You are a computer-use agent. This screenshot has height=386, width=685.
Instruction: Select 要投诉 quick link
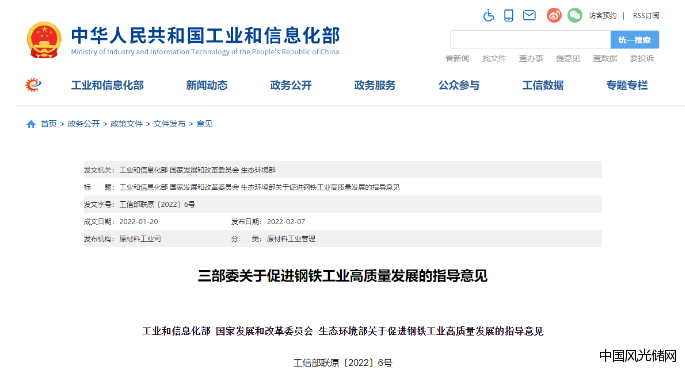(x=642, y=59)
